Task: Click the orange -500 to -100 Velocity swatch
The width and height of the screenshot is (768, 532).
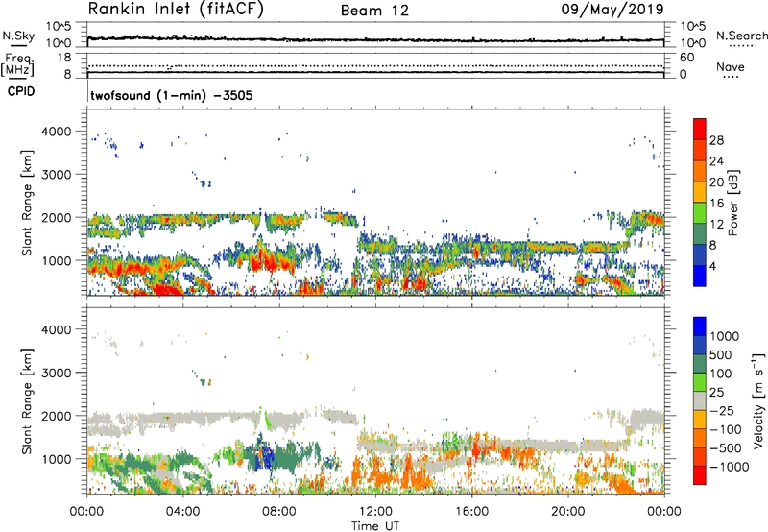Action: pos(700,438)
